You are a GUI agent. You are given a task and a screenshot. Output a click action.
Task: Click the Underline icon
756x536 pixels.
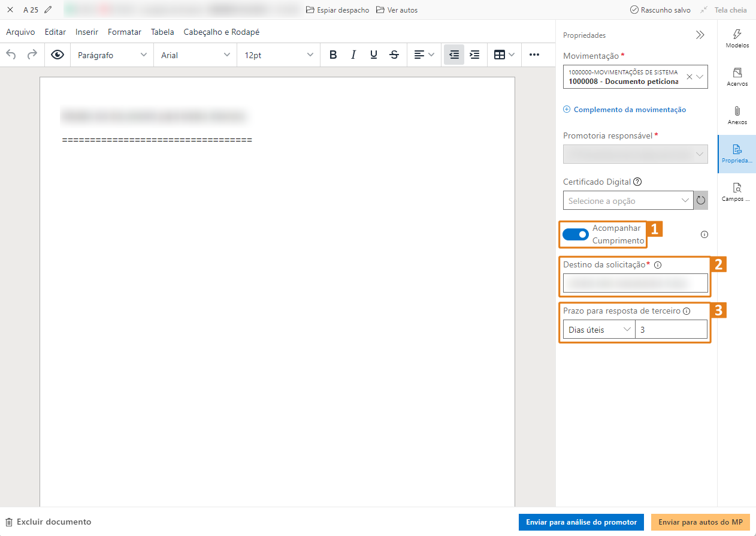pos(374,55)
